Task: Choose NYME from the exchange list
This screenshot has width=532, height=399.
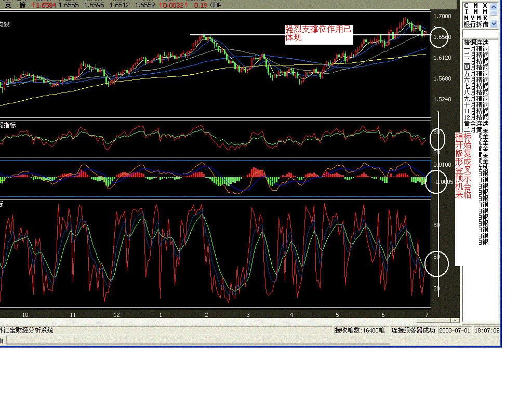Action: pyautogui.click(x=475, y=18)
